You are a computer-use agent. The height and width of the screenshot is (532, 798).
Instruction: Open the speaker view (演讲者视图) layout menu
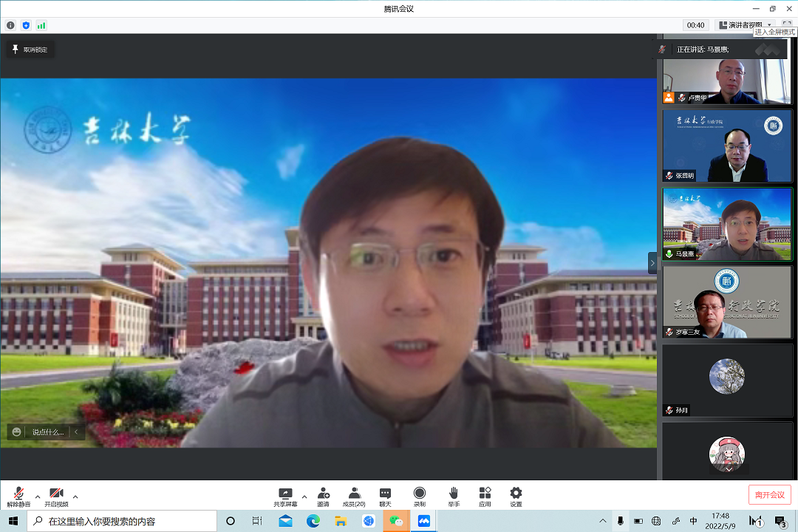pyautogui.click(x=745, y=25)
